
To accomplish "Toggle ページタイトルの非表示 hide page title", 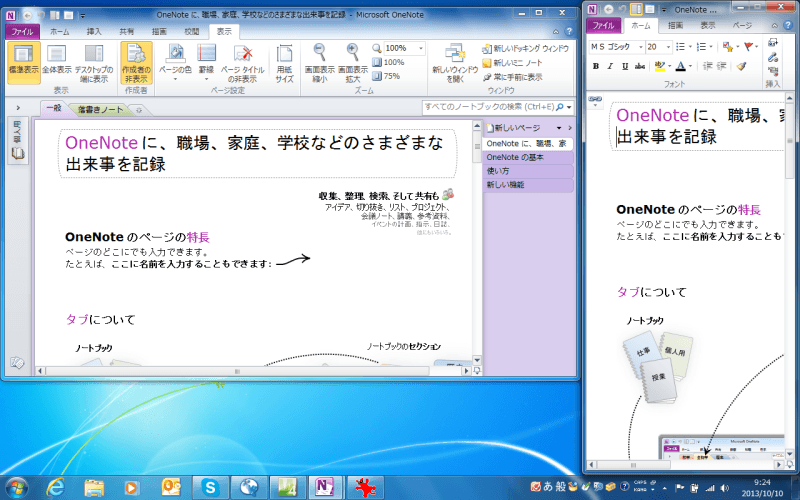I will [x=242, y=63].
